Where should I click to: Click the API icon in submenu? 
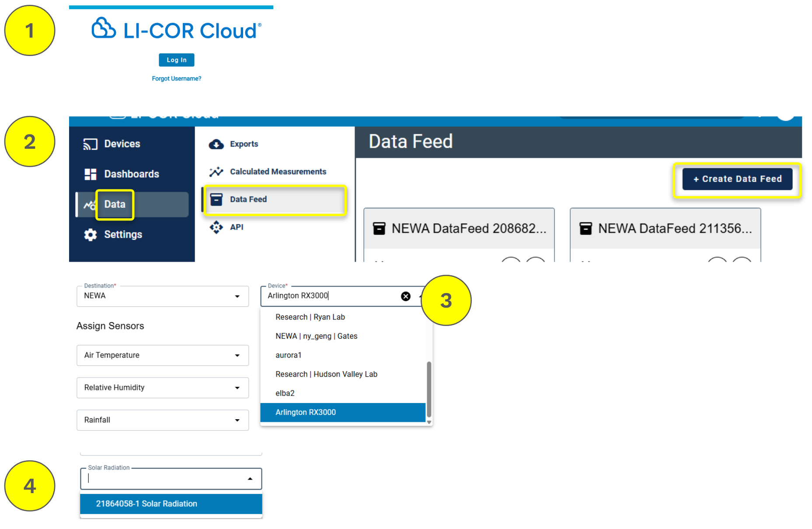click(216, 227)
